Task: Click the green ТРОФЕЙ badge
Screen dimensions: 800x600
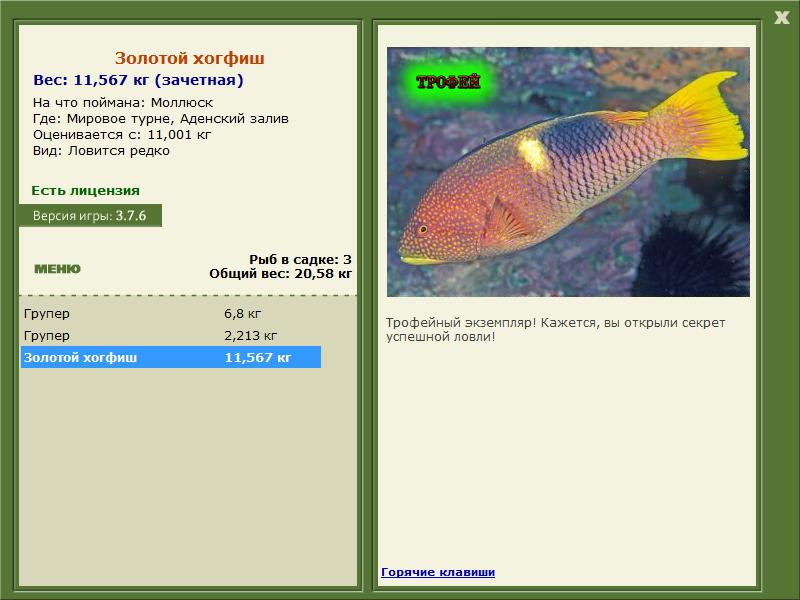Action: [x=448, y=82]
